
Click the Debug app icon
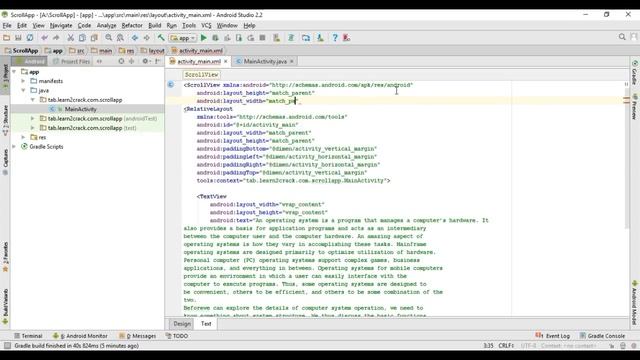pyautogui.click(x=215, y=38)
